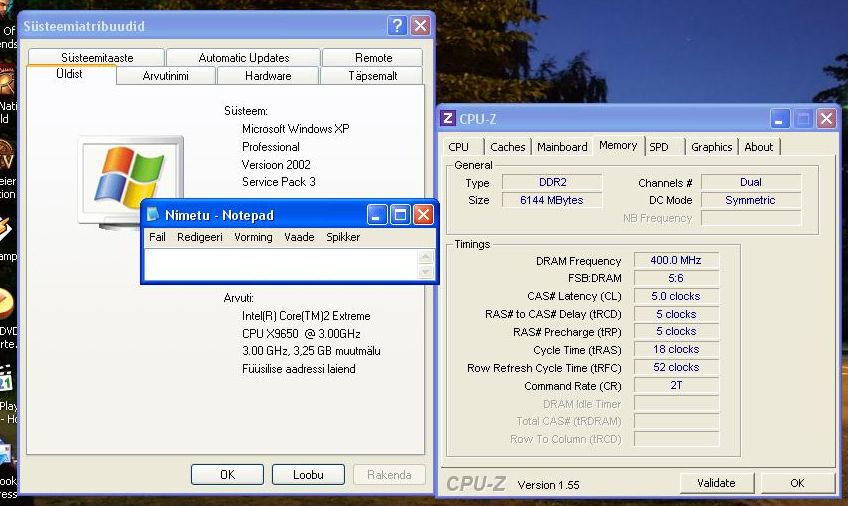Image resolution: width=848 pixels, height=506 pixels.
Task: Open Fail menu in Notepad
Action: click(157, 237)
